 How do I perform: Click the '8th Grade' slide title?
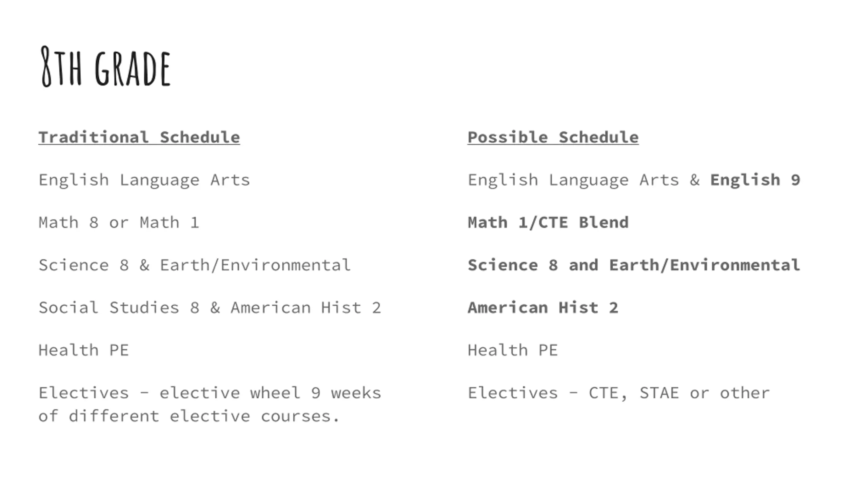click(x=105, y=67)
